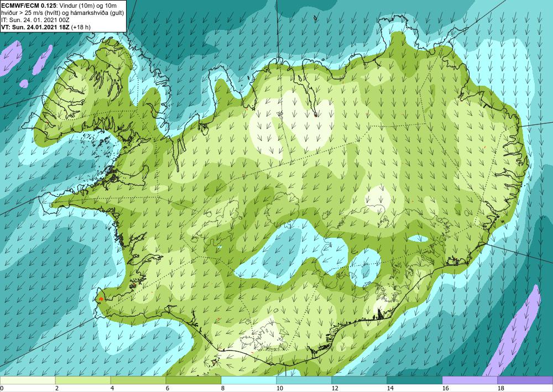
Task: Select the above-18 m/s purple legend swatch
Action: click(x=525, y=380)
